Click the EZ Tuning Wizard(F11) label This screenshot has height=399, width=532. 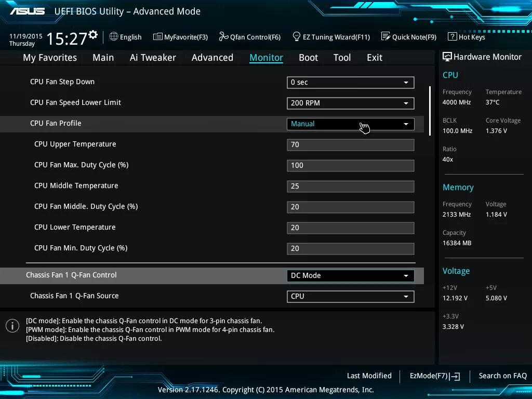tap(336, 37)
